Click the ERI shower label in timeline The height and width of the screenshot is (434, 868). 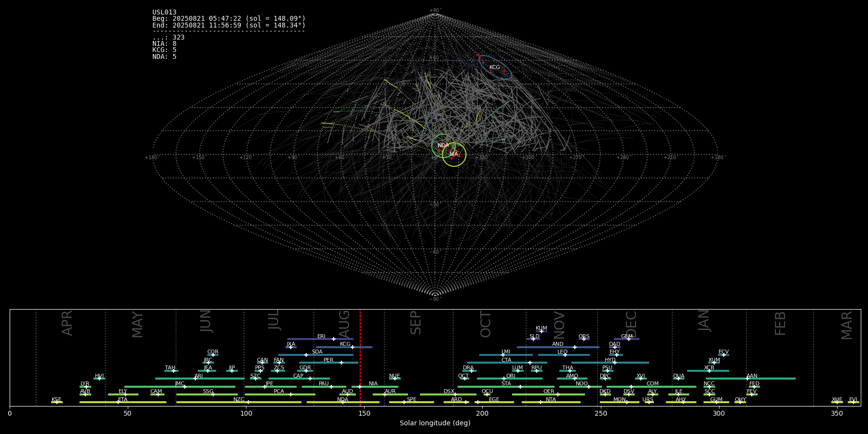321,337
